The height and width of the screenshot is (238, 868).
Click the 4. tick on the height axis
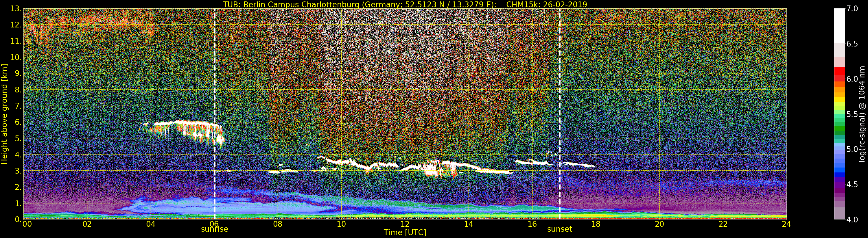(x=18, y=155)
